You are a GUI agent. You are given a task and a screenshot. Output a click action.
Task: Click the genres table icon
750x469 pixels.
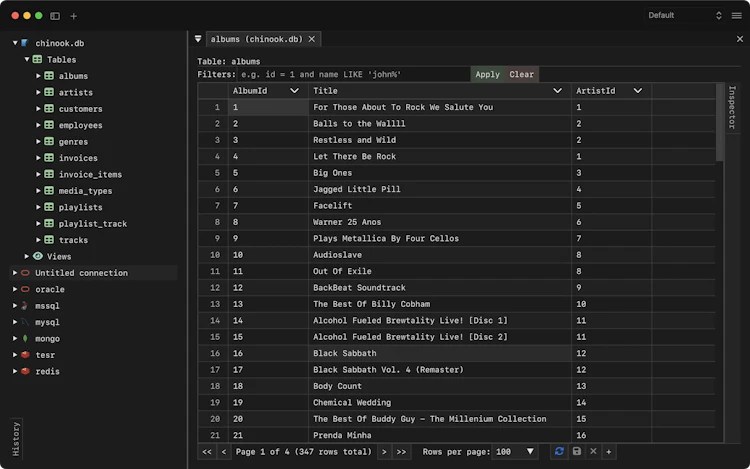(49, 141)
